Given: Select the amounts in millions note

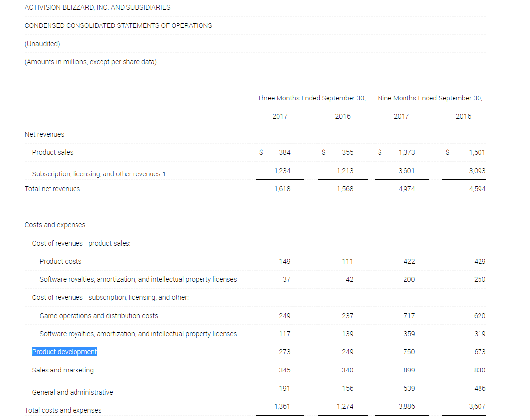Looking at the screenshot, I should pos(91,62).
